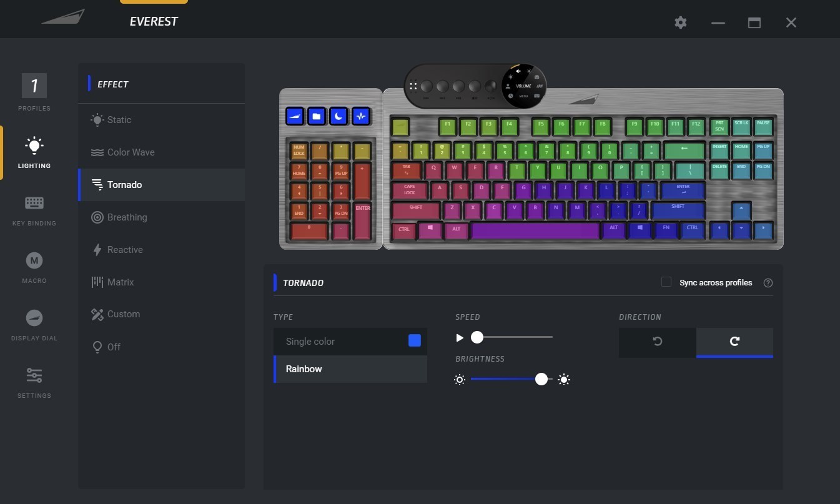Click the brightness slider handle
Screen dimensions: 840x504
541,379
